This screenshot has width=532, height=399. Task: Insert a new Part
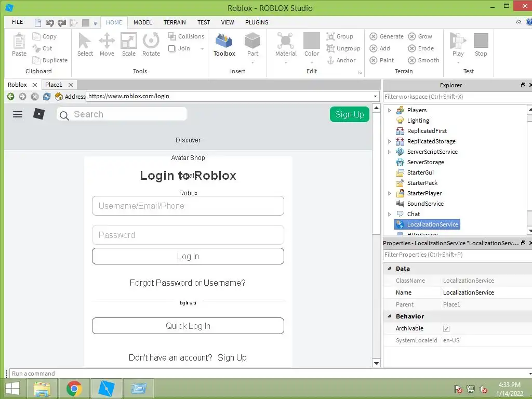[x=252, y=45]
